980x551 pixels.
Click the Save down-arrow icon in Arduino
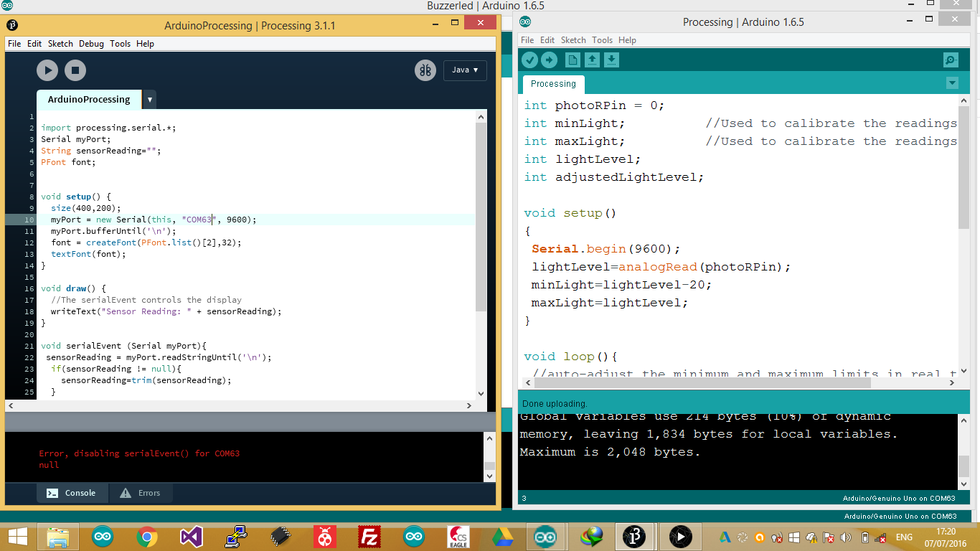coord(611,60)
